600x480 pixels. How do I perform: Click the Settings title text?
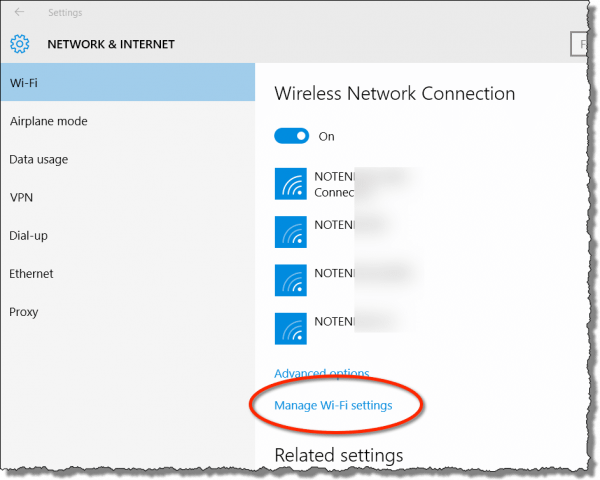(x=65, y=13)
